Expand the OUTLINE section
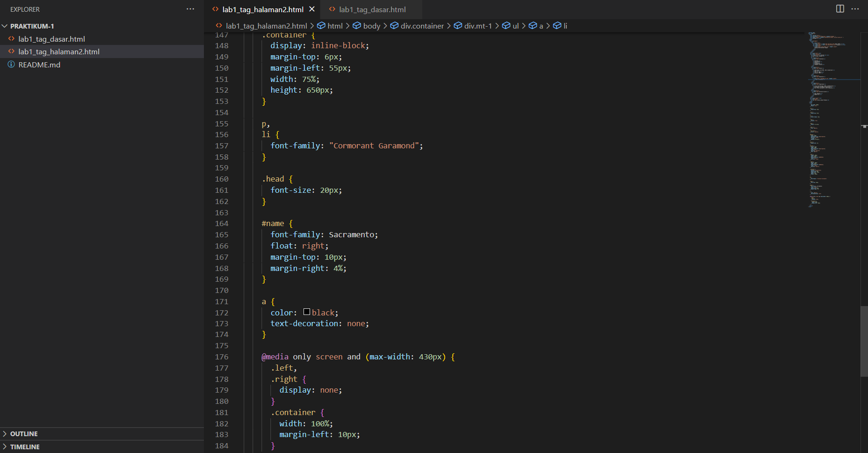 pos(102,434)
